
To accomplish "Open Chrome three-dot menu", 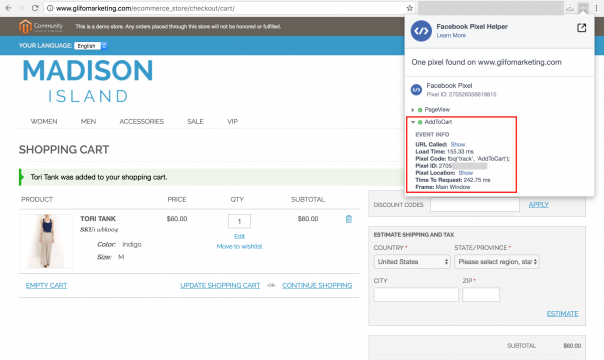I will (x=596, y=8).
